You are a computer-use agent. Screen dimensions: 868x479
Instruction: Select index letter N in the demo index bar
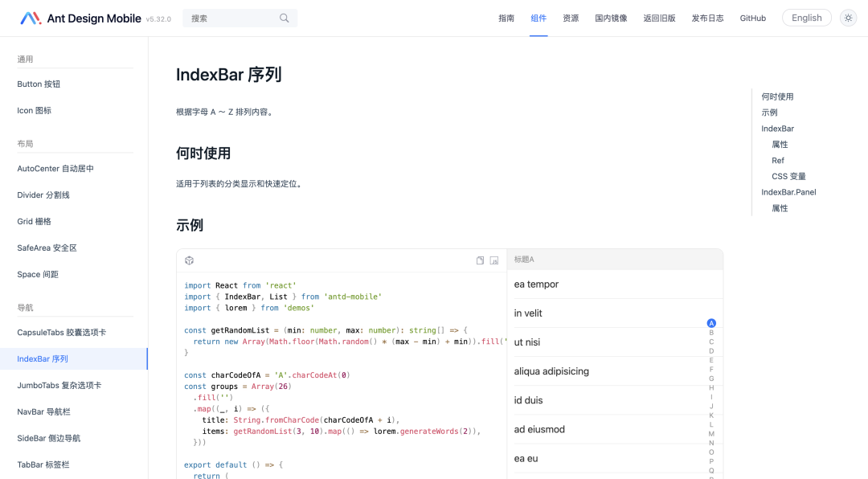click(x=711, y=443)
